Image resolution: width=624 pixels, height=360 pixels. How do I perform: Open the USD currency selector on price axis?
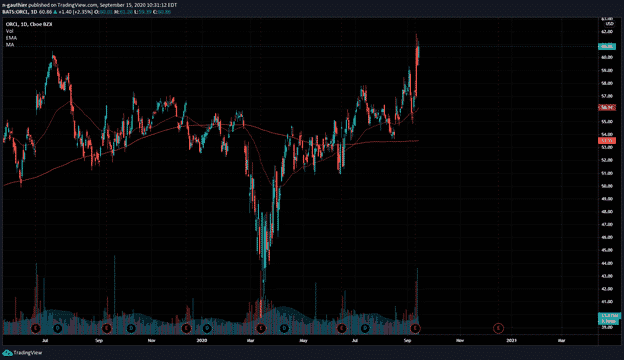coord(609,24)
